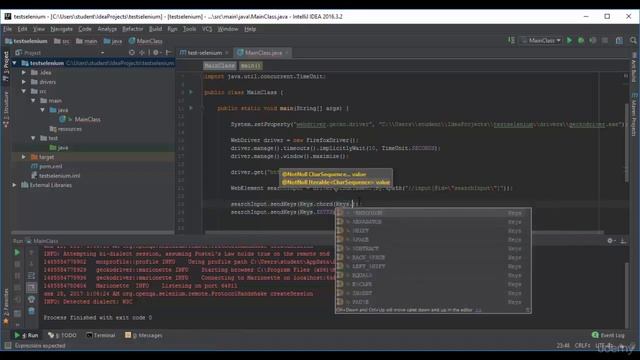Image resolution: width=640 pixels, height=360 pixels.
Task: Click the up stack trace arrow in Run panel
Action: click(x=31, y=253)
